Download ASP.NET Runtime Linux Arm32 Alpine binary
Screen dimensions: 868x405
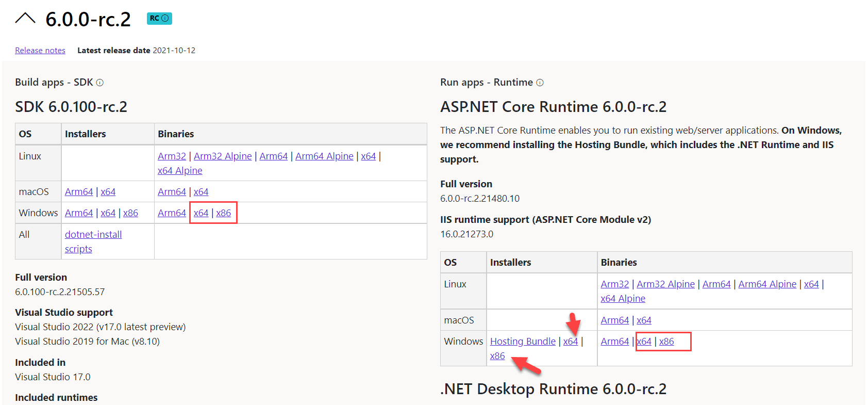(665, 284)
